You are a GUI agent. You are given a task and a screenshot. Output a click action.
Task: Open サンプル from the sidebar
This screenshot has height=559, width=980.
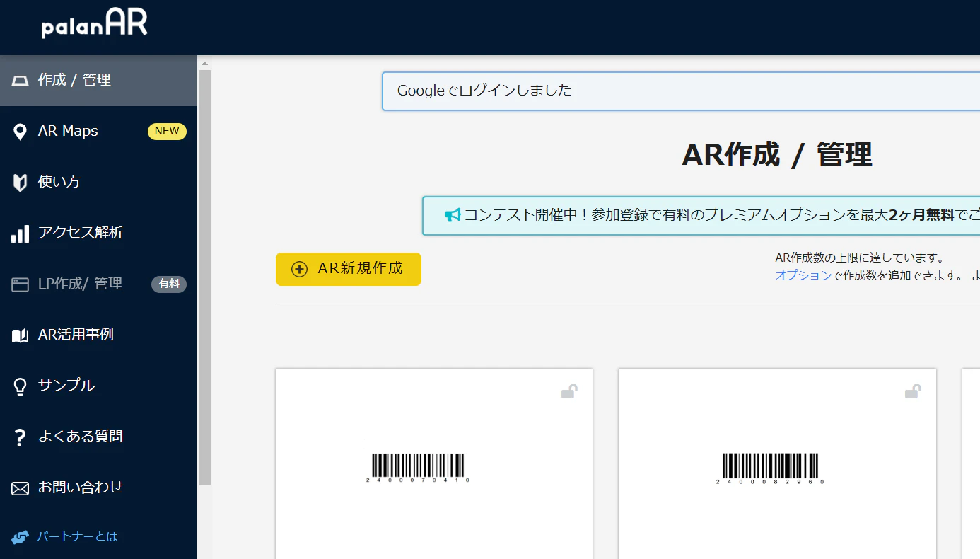[98, 386]
